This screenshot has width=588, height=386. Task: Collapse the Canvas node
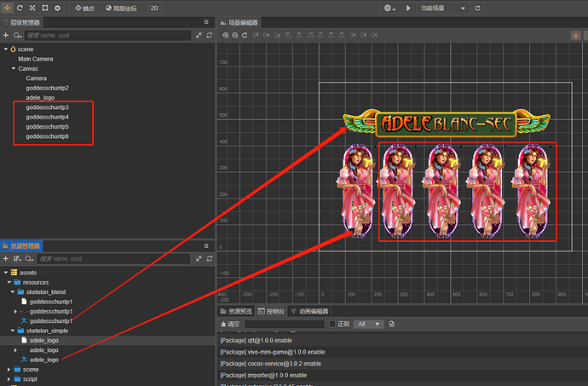pos(14,69)
